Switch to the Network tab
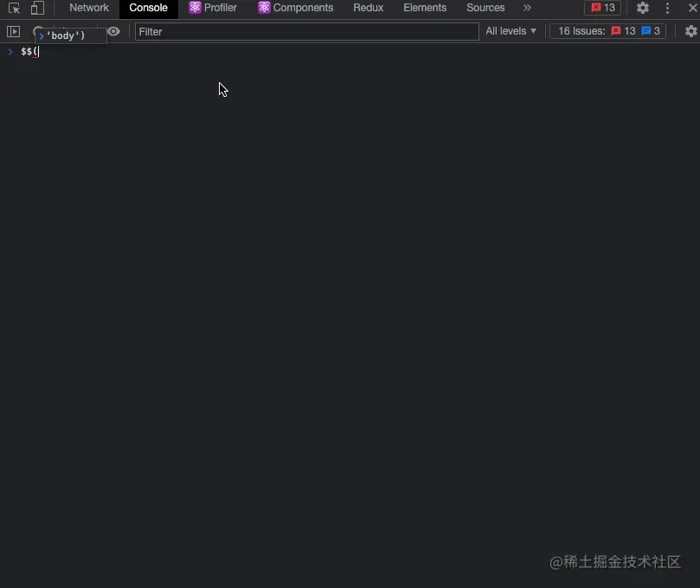 pos(89,8)
